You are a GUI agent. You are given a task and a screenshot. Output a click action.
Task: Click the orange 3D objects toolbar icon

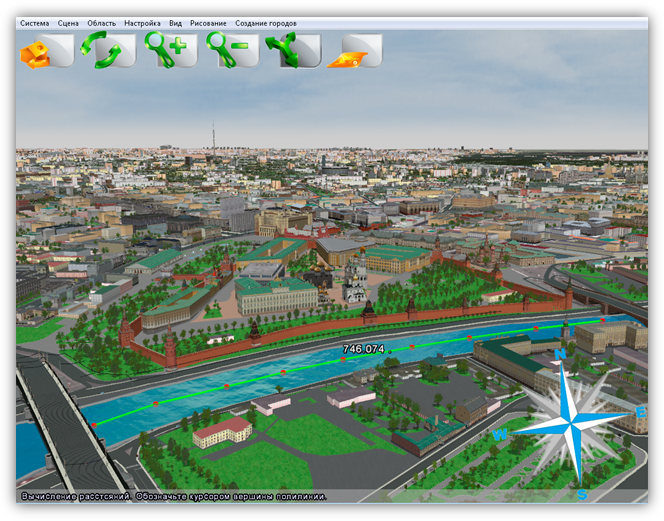[x=46, y=50]
